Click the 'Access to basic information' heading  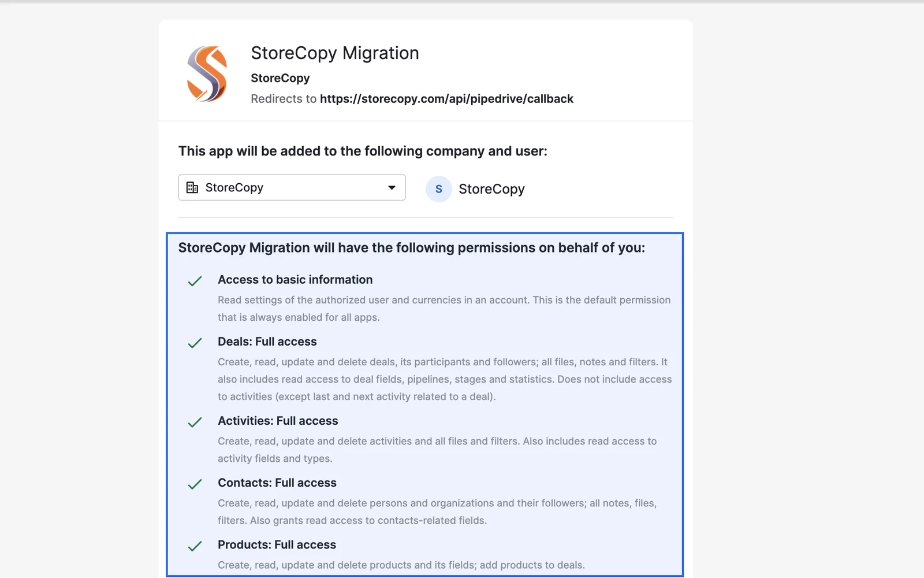click(295, 280)
